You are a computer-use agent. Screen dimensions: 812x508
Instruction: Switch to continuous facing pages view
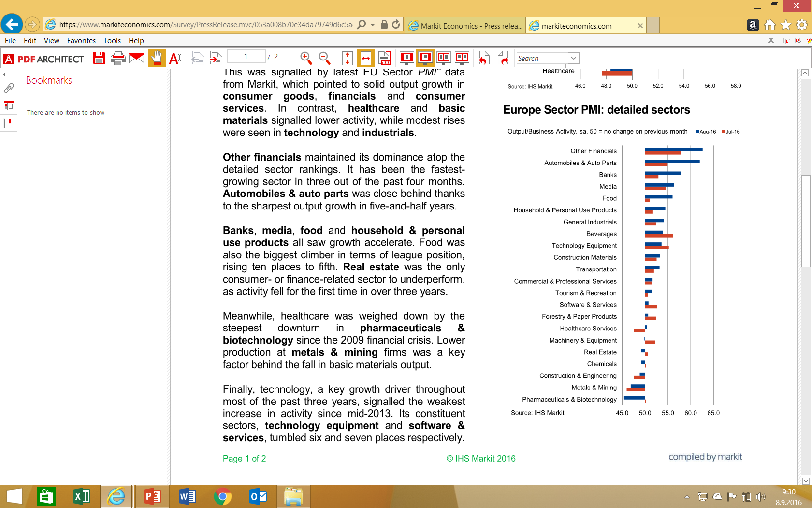click(462, 58)
